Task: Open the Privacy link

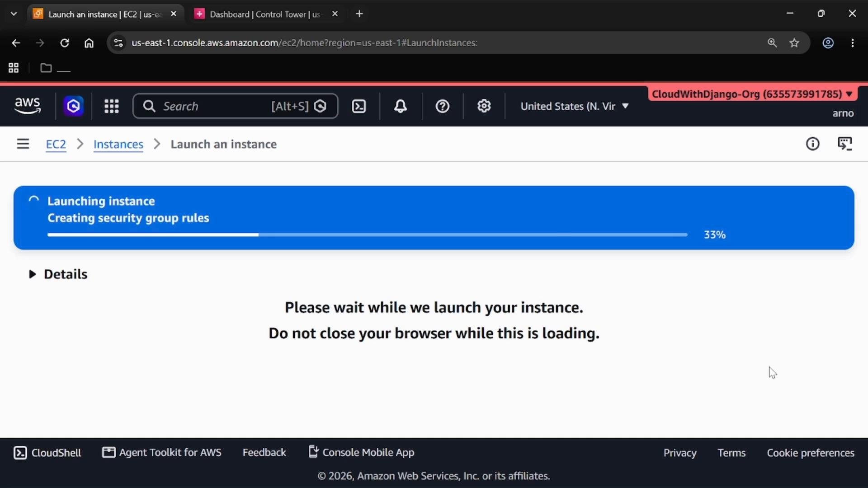Action: (680, 453)
